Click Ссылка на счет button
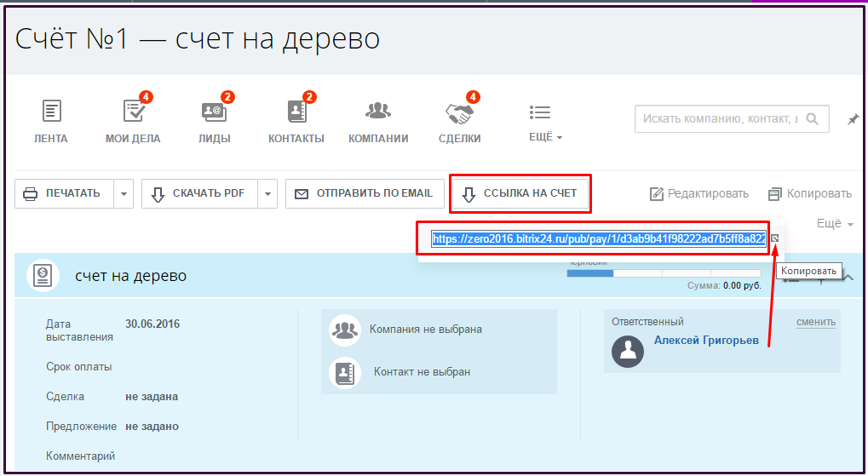The image size is (868, 476). coord(520,194)
